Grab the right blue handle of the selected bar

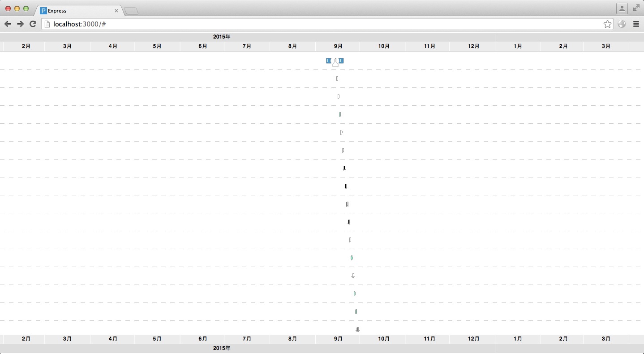click(341, 60)
